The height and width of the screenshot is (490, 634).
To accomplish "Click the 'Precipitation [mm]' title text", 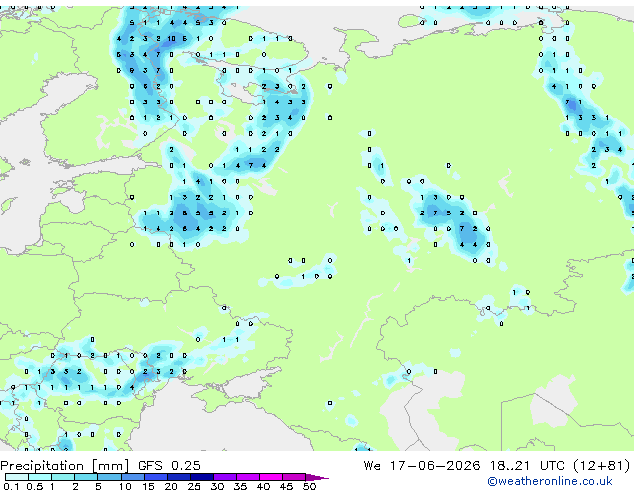I will click(x=65, y=466).
